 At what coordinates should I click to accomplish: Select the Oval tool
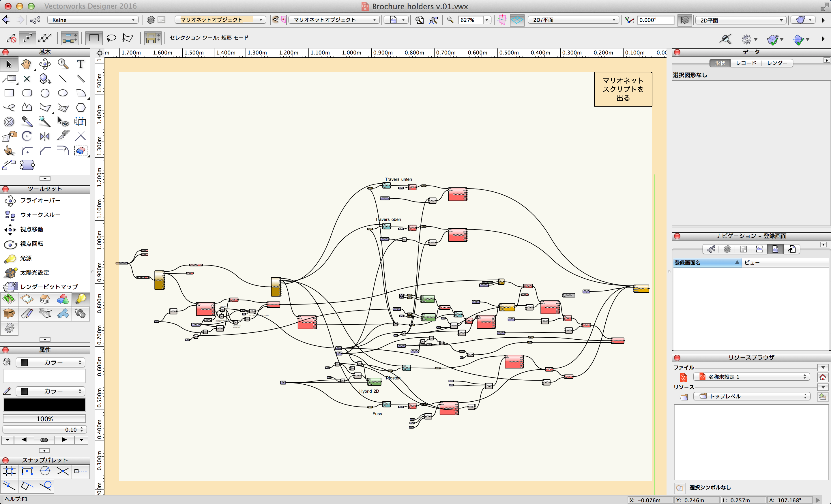[63, 93]
